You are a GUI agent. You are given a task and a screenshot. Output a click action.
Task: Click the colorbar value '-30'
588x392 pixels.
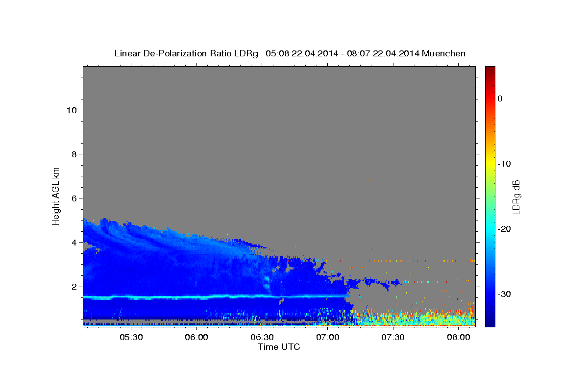click(505, 294)
